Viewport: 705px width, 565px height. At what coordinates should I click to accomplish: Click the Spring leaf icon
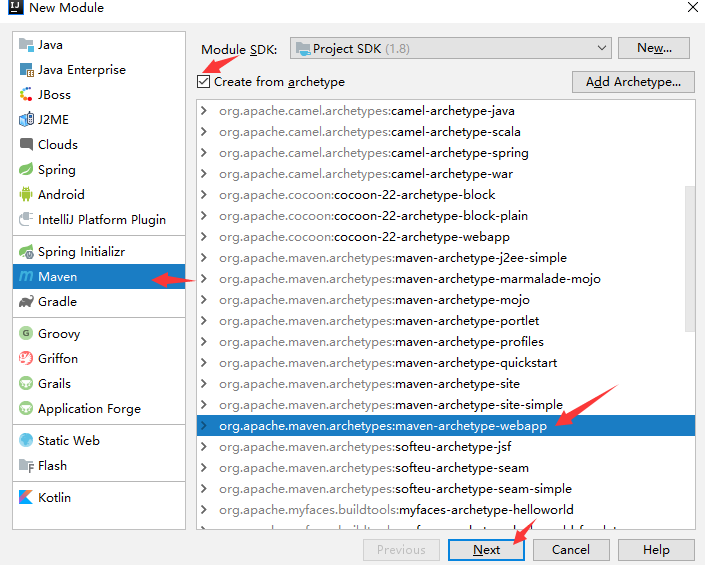pos(26,169)
